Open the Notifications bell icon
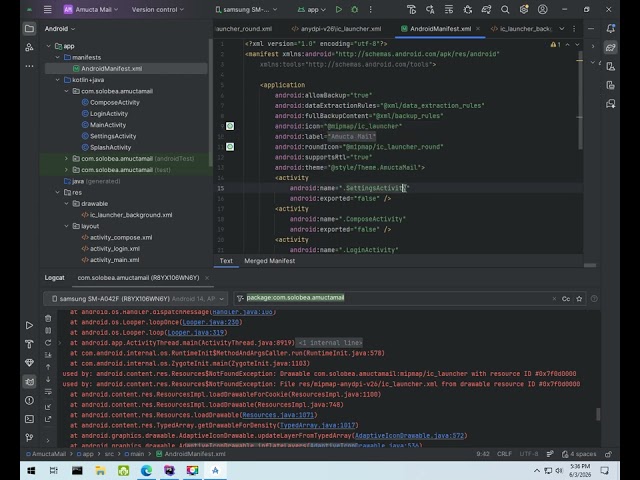 611,29
